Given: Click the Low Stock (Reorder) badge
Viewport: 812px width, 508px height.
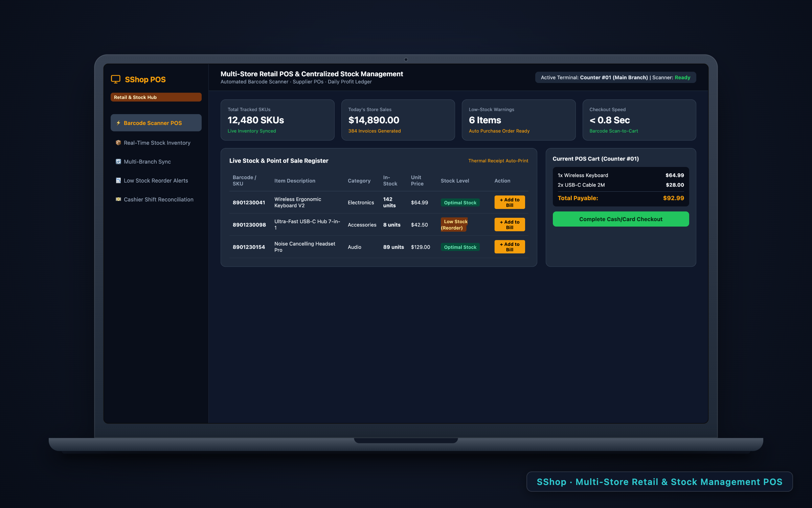Looking at the screenshot, I should tap(454, 225).
